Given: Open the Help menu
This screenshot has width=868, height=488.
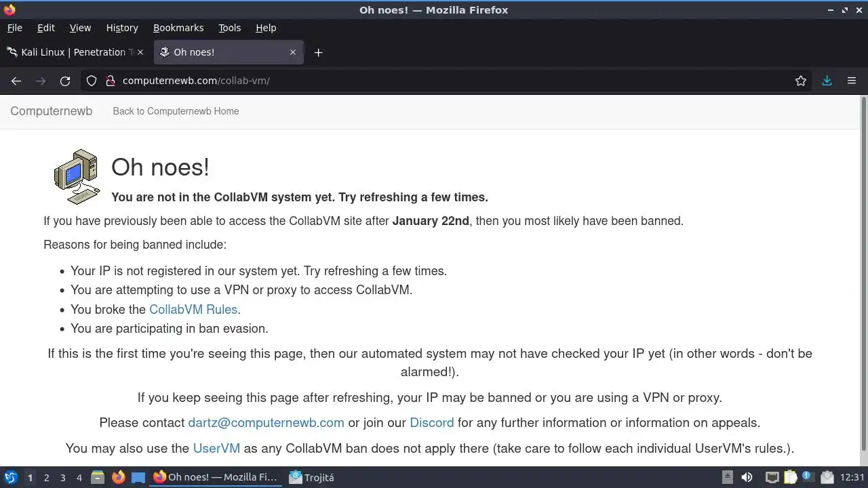Looking at the screenshot, I should pos(266,28).
